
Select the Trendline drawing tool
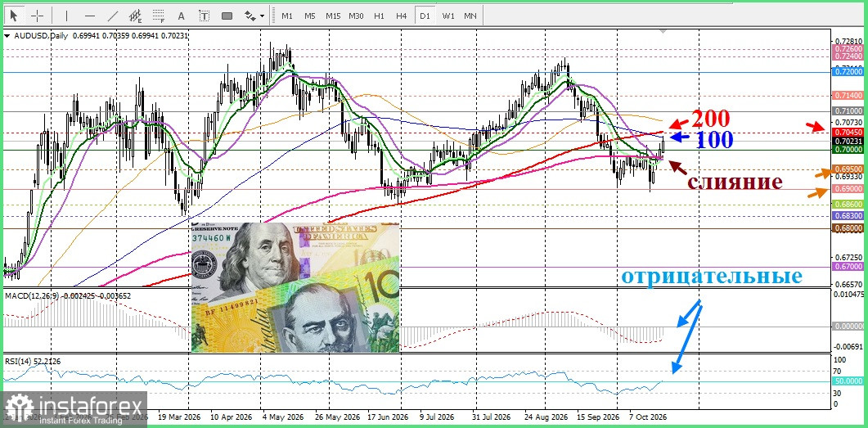tap(112, 16)
